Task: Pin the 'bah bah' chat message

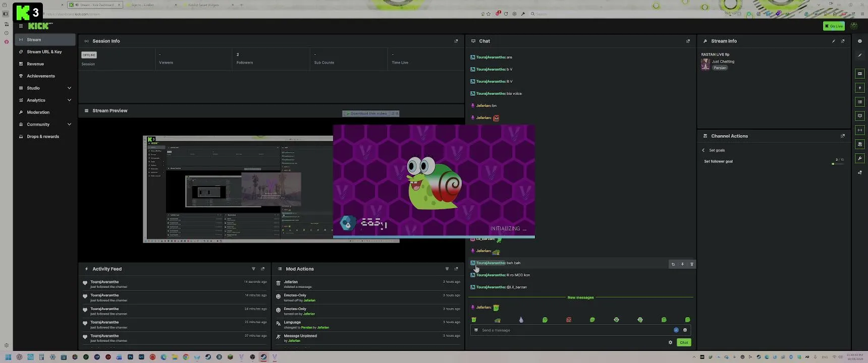Action: pos(682,264)
